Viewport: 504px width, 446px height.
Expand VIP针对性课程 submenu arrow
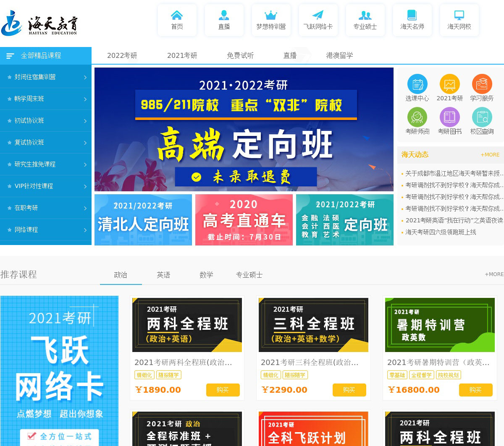[x=85, y=186]
